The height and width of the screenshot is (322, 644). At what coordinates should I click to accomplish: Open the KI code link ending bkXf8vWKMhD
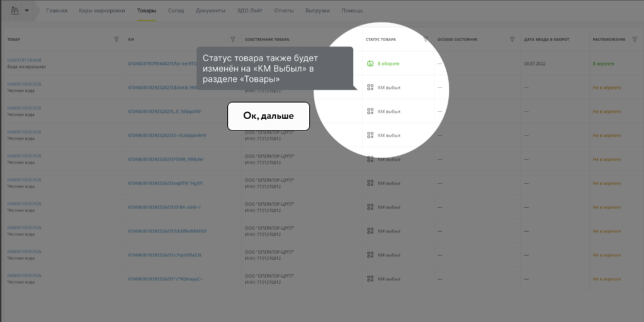tap(167, 231)
